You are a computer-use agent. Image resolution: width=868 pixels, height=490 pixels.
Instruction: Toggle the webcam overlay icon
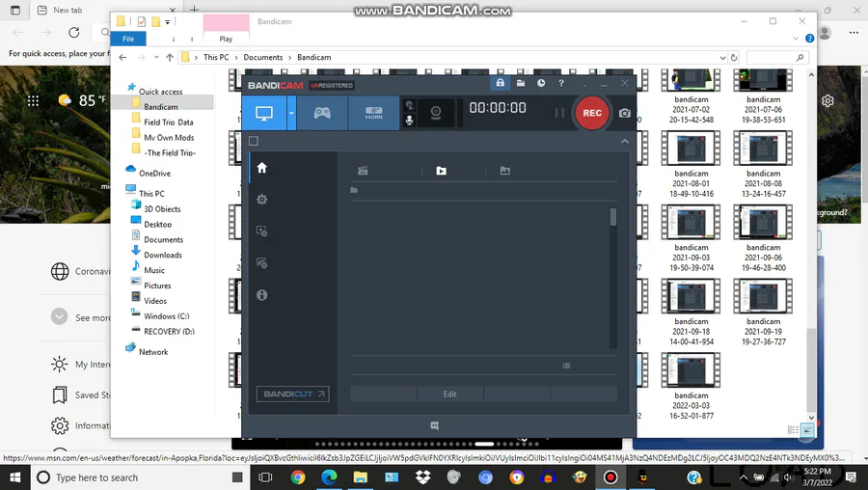(436, 113)
